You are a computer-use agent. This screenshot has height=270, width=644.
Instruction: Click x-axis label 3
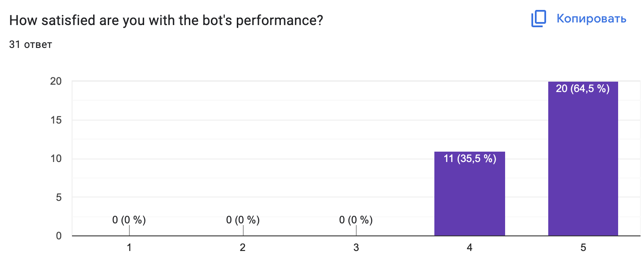pos(356,248)
